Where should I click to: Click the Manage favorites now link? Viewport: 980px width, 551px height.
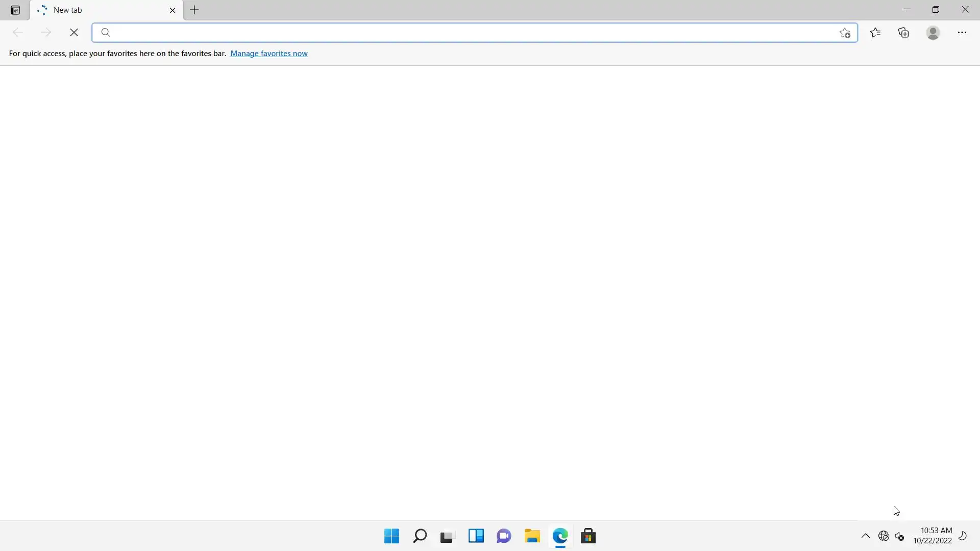click(268, 54)
